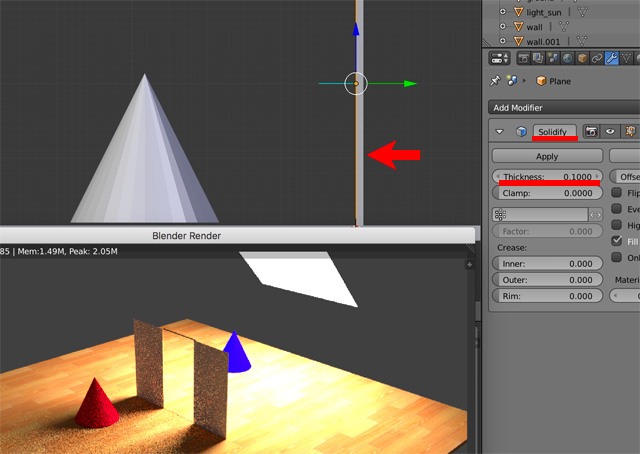
Task: Toggle Solidify modifier render camera icon
Action: tap(591, 131)
